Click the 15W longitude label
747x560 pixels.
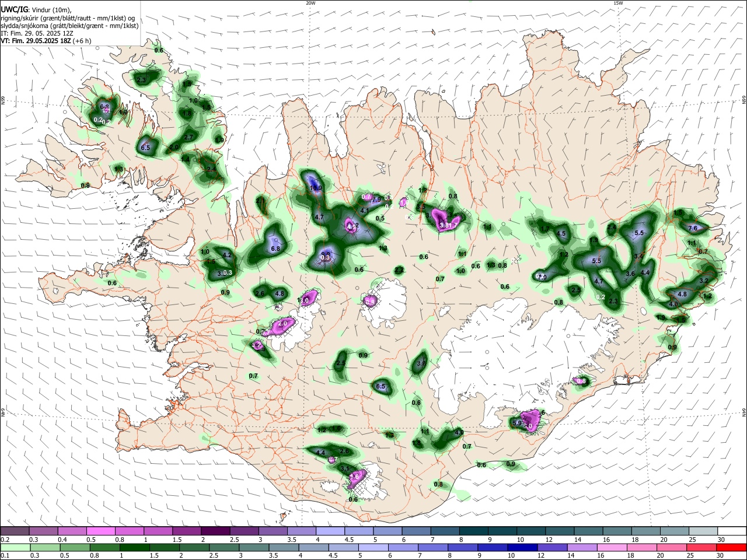[618, 3]
